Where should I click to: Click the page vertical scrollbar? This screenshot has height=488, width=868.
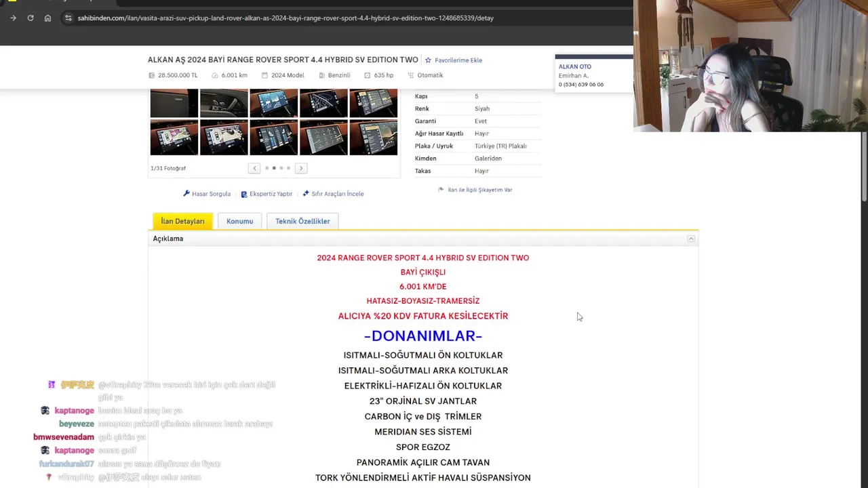864,166
